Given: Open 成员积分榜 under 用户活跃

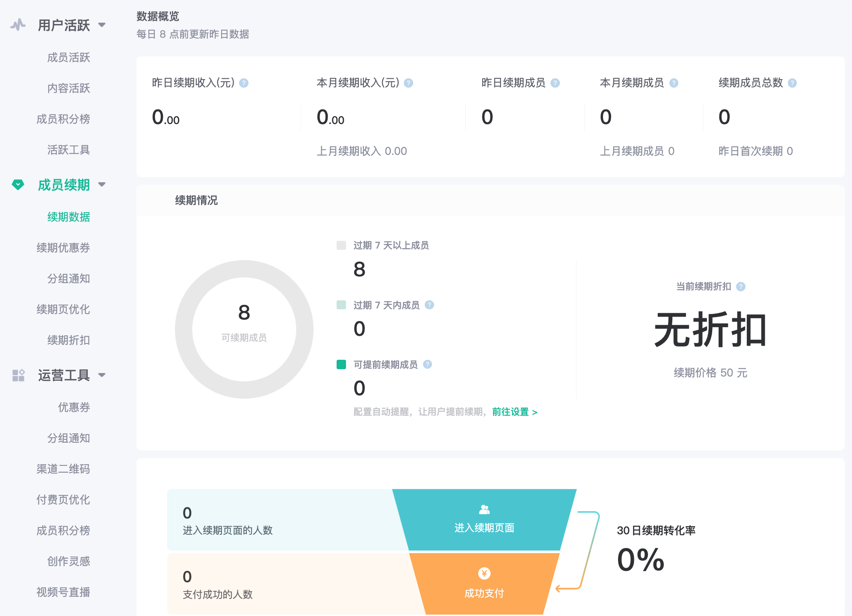Looking at the screenshot, I should pyautogui.click(x=63, y=119).
